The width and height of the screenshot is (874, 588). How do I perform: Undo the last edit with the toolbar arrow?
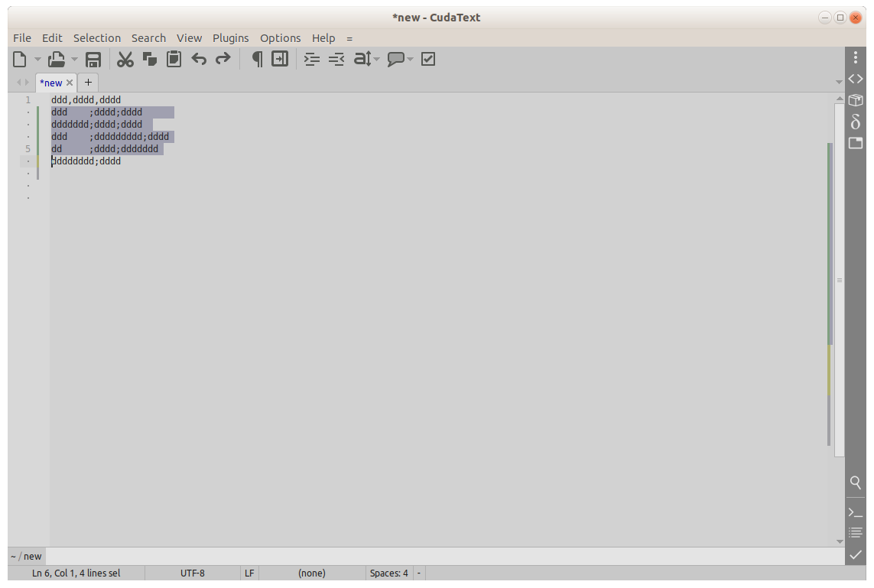[x=199, y=59]
